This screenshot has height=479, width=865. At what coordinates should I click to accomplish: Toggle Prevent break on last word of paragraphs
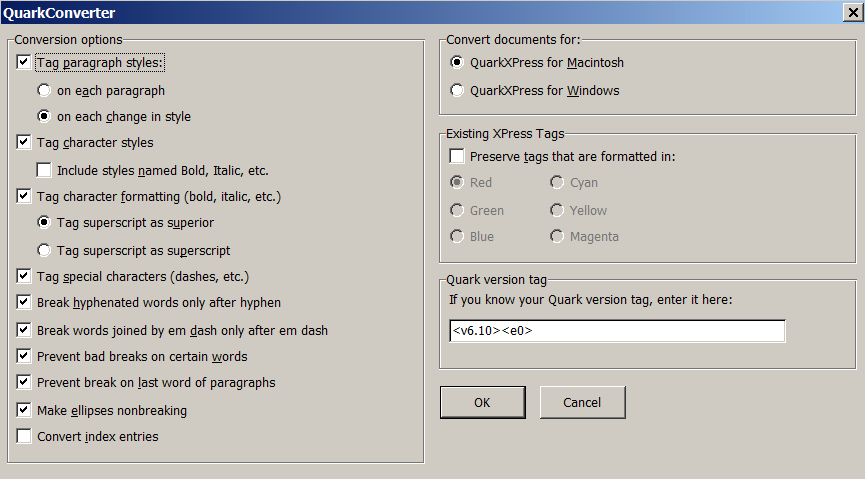[24, 382]
